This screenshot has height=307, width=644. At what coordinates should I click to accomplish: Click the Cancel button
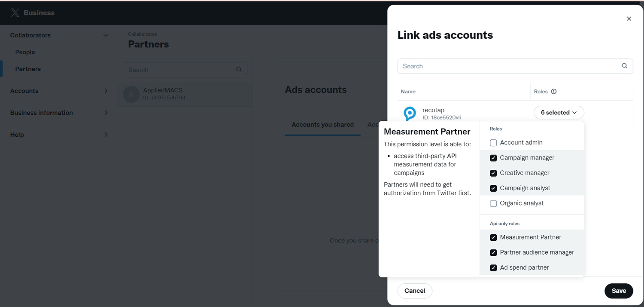[415, 291]
